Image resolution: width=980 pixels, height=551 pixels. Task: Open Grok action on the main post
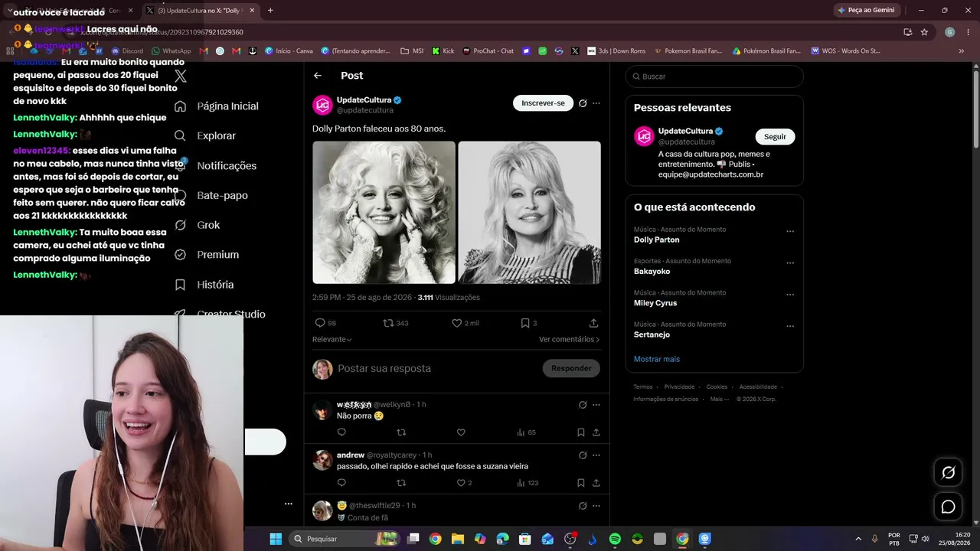click(x=583, y=103)
